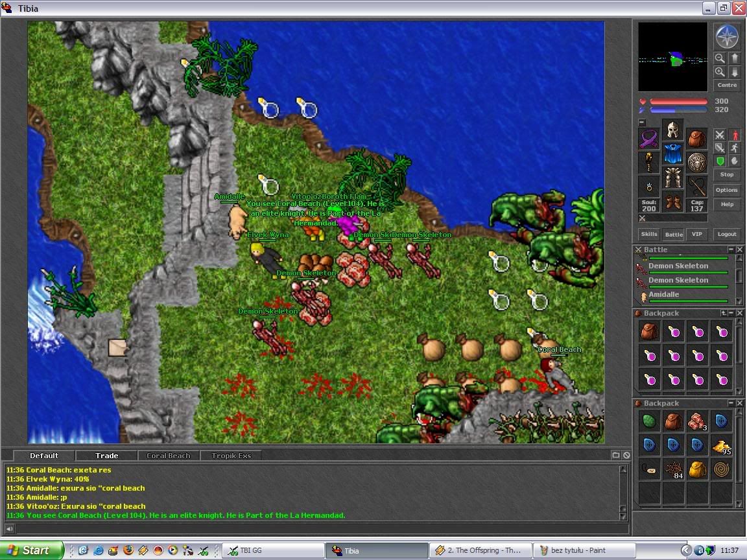This screenshot has width=747, height=560.
Task: Click the mana bar
Action: click(x=678, y=110)
